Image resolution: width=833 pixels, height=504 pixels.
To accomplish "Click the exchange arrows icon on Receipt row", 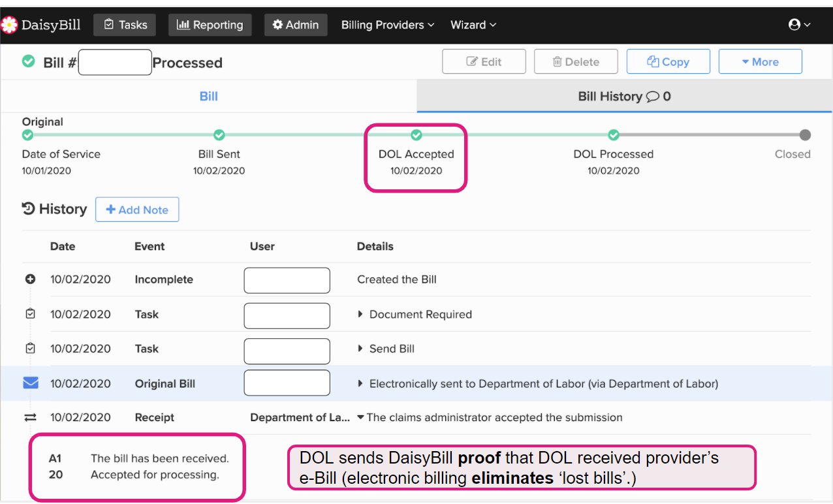I will point(30,417).
